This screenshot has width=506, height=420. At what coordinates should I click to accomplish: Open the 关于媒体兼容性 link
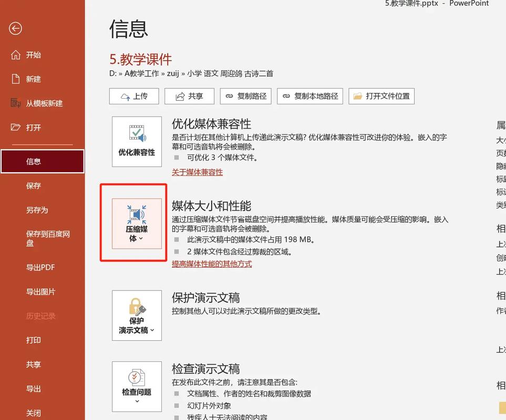point(197,172)
